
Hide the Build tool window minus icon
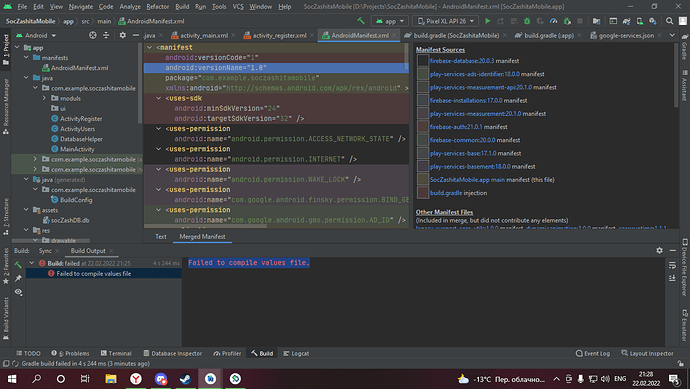(672, 250)
